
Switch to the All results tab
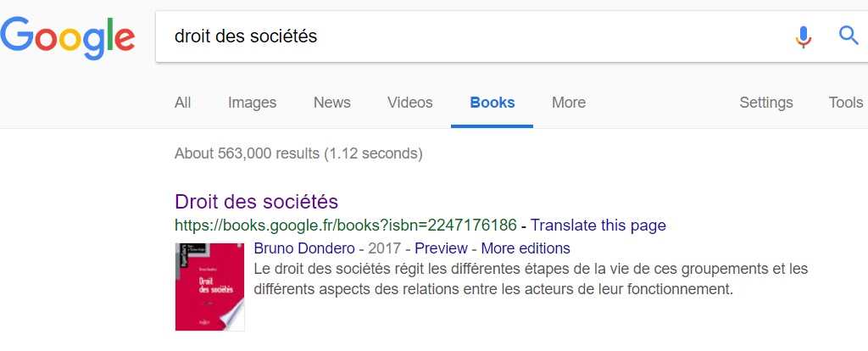[183, 103]
